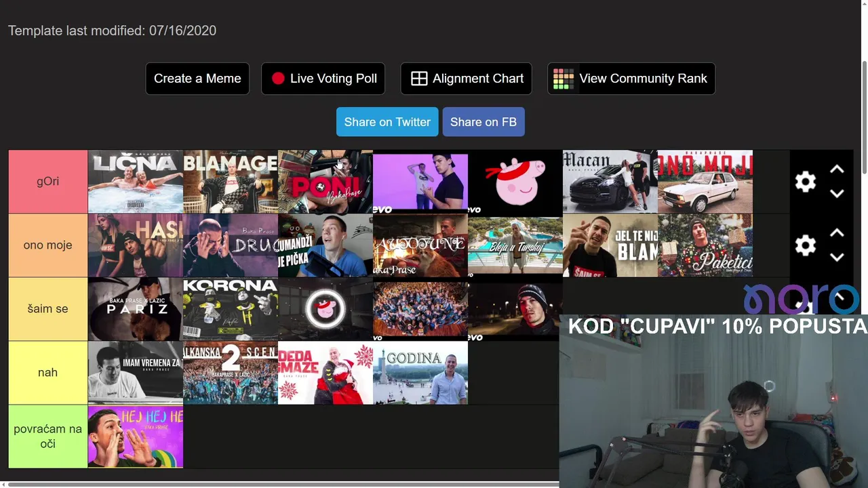Click the Macan thumbnail
The image size is (868, 488).
tap(610, 182)
